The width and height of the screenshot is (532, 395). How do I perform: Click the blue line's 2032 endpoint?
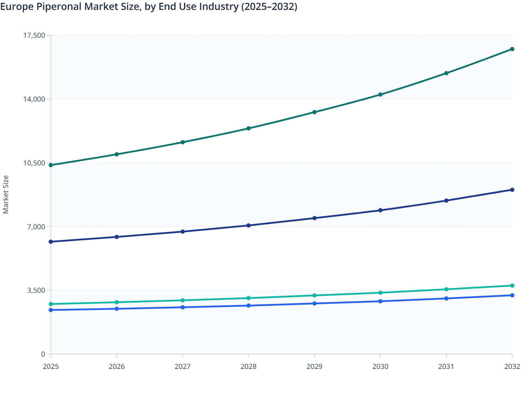pos(512,295)
